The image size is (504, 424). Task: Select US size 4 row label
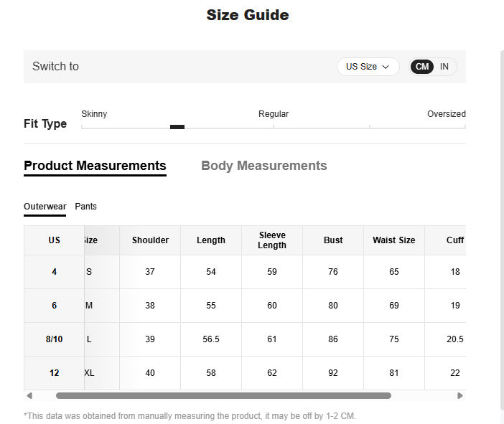coord(54,272)
